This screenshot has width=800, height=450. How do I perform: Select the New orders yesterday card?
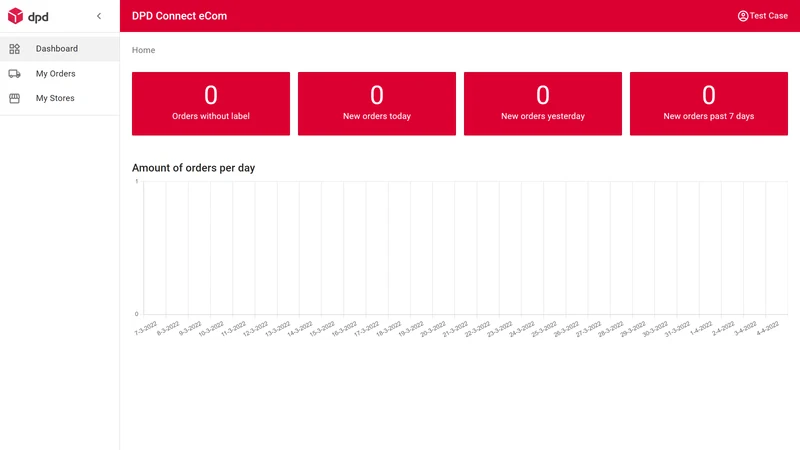(x=543, y=104)
